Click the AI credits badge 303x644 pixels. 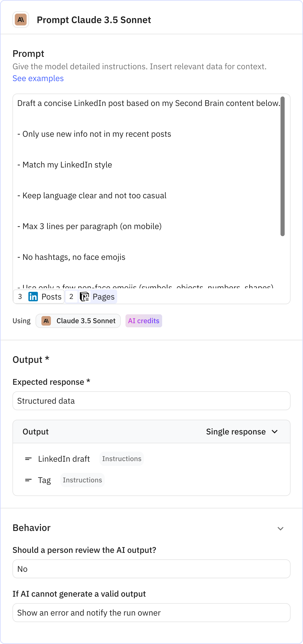[x=144, y=321]
